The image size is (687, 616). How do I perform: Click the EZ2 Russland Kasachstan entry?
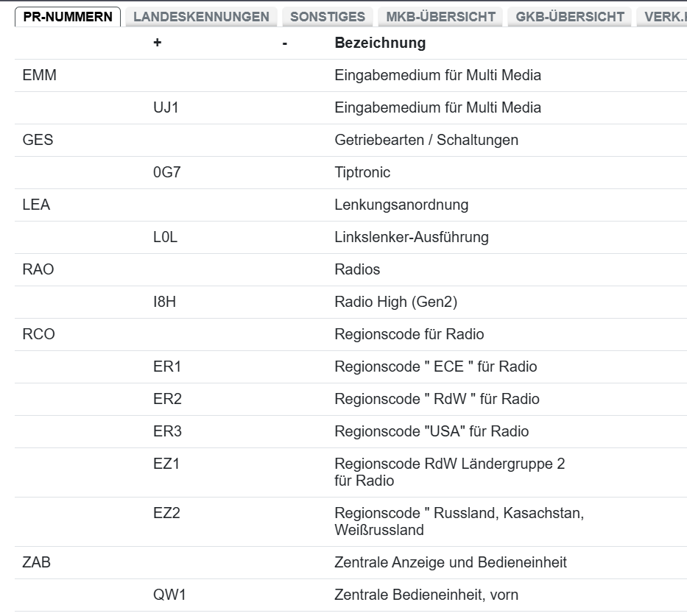tap(350, 522)
